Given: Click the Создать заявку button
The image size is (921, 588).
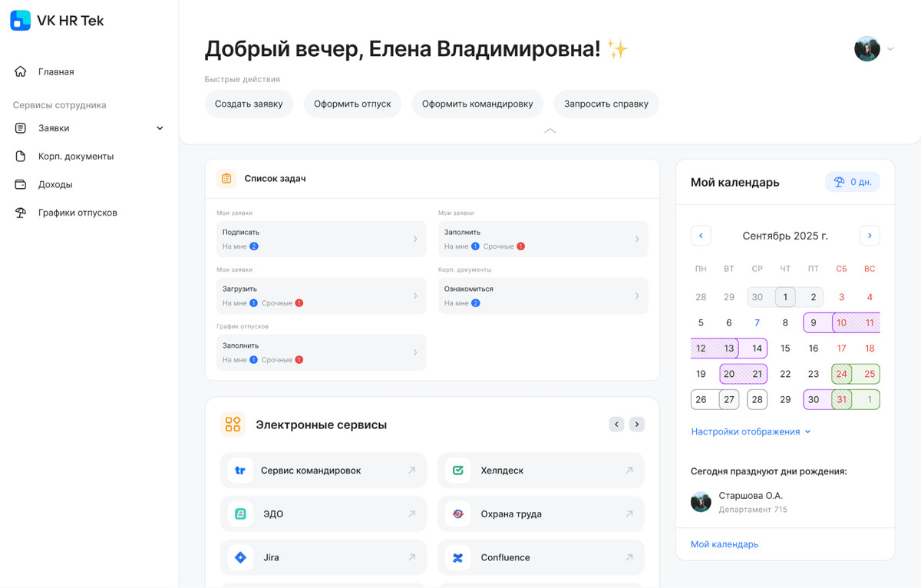Looking at the screenshot, I should pyautogui.click(x=249, y=104).
